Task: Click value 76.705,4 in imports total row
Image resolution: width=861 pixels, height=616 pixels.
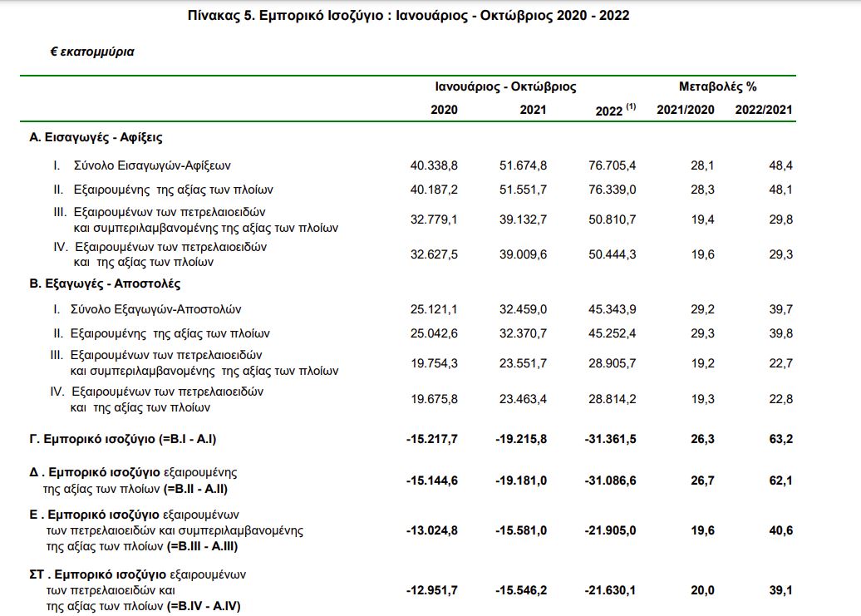Action: pos(613,165)
